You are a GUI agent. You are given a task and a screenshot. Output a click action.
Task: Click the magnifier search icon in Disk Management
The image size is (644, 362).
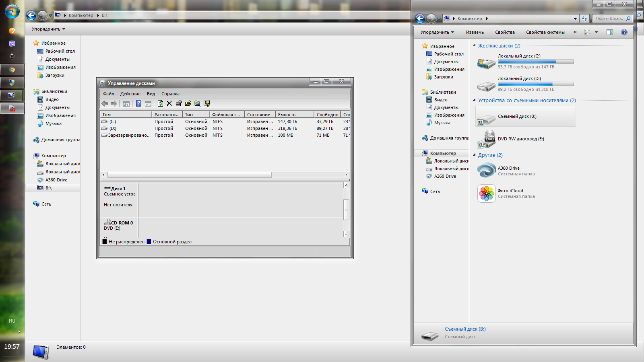tap(197, 104)
